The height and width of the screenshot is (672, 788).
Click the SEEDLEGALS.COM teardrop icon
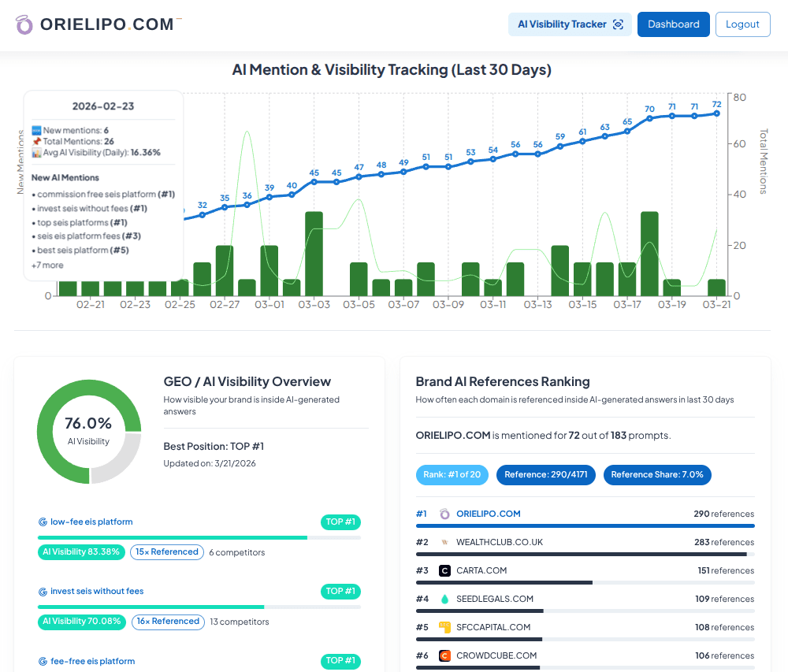coord(444,599)
